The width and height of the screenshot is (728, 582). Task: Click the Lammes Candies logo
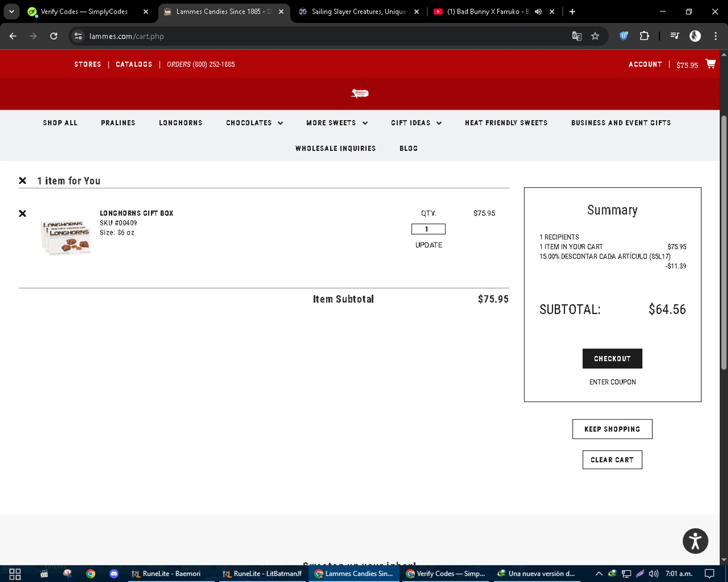point(360,94)
